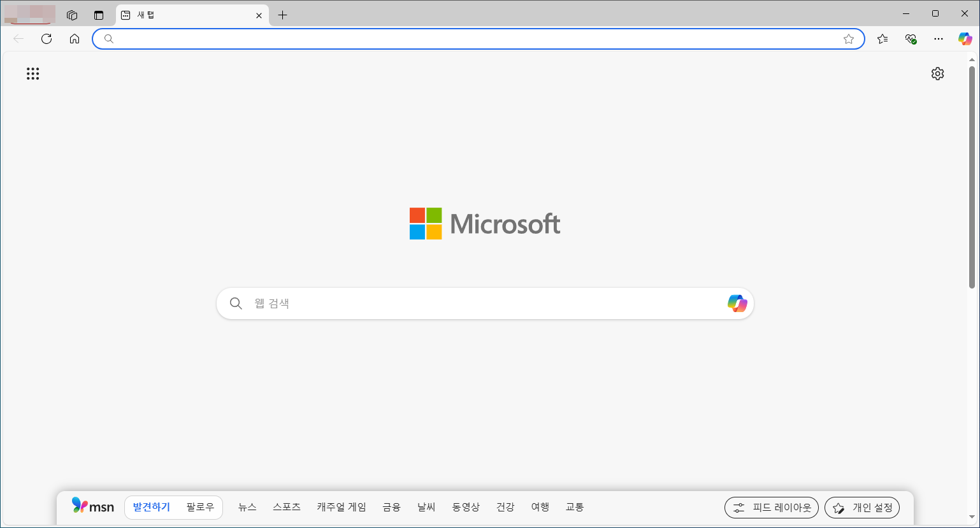Open the workspaces icon in title bar
The width and height of the screenshot is (980, 528).
(72, 15)
